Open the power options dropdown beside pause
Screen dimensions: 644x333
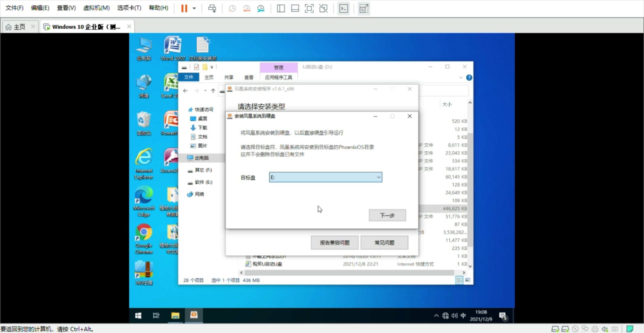pyautogui.click(x=194, y=8)
